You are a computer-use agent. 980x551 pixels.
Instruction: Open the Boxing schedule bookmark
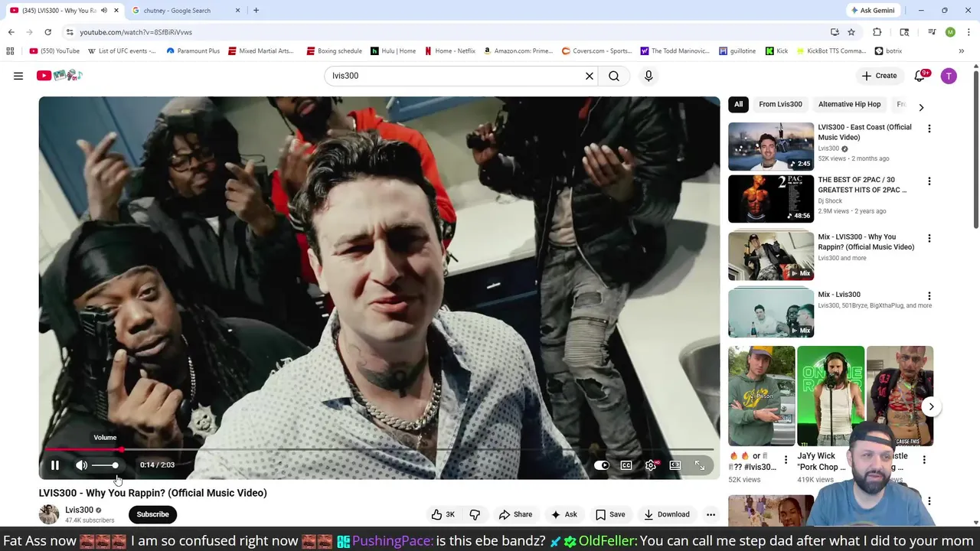point(334,51)
